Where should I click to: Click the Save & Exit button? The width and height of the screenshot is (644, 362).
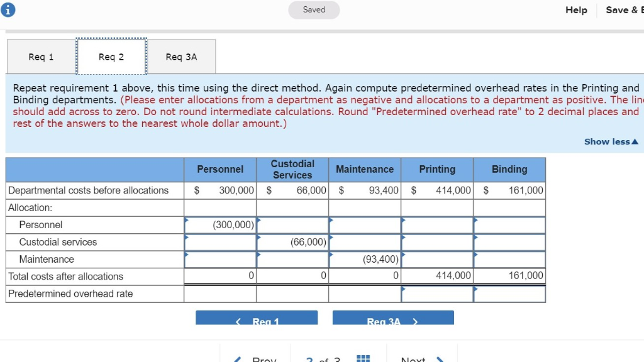pos(625,10)
